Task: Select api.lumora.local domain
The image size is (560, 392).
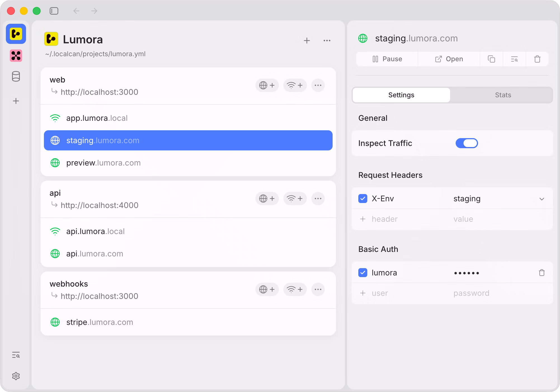Action: 188,231
